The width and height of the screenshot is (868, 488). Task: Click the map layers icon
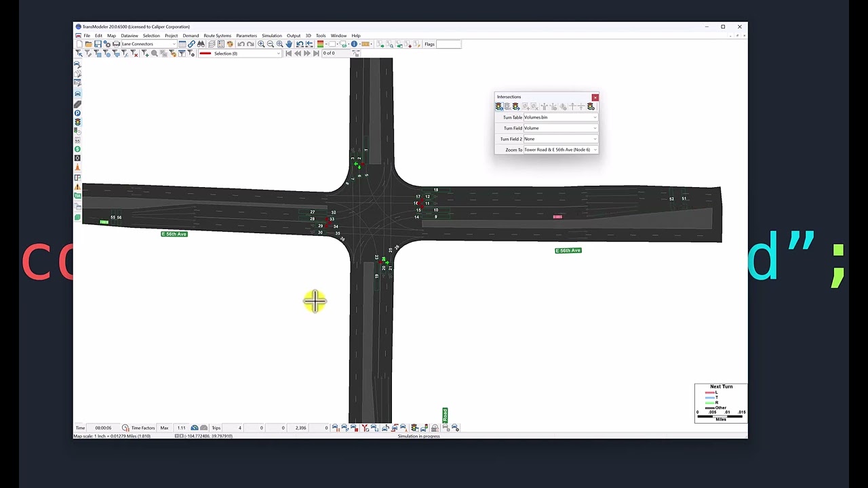pyautogui.click(x=212, y=44)
